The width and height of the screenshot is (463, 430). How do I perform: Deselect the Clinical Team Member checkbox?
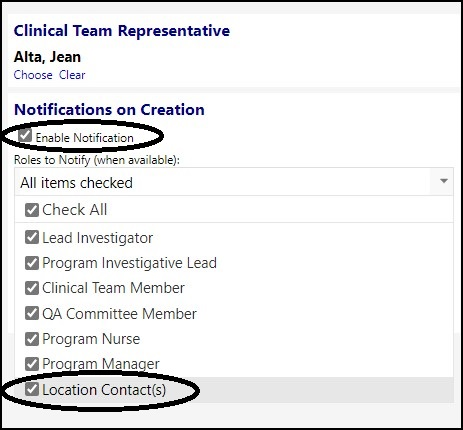tap(32, 288)
